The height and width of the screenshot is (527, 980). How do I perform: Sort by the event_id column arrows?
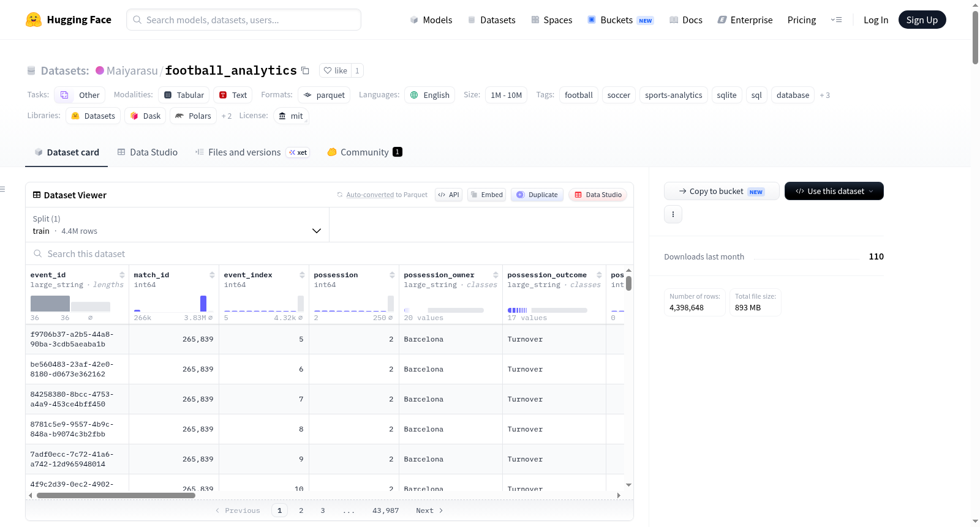(x=122, y=275)
